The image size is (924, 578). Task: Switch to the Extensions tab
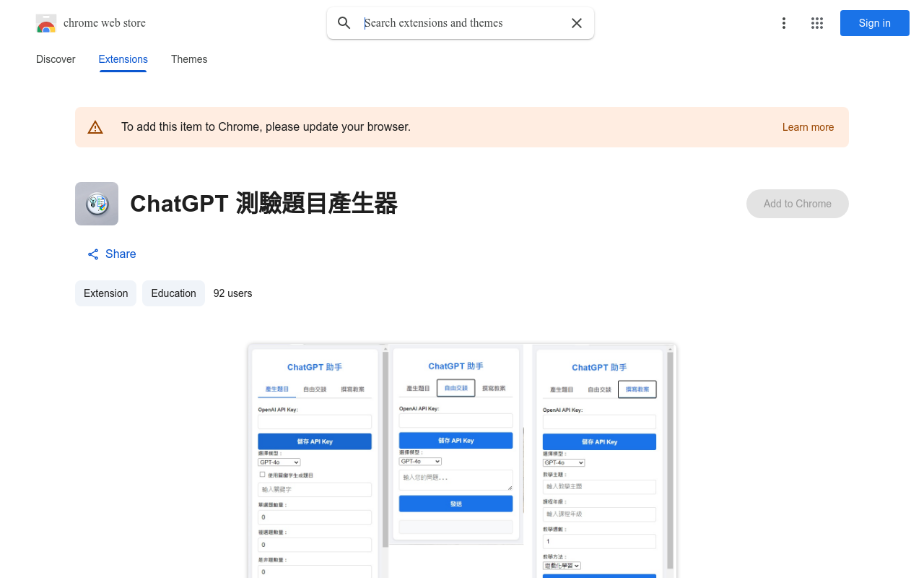[123, 59]
